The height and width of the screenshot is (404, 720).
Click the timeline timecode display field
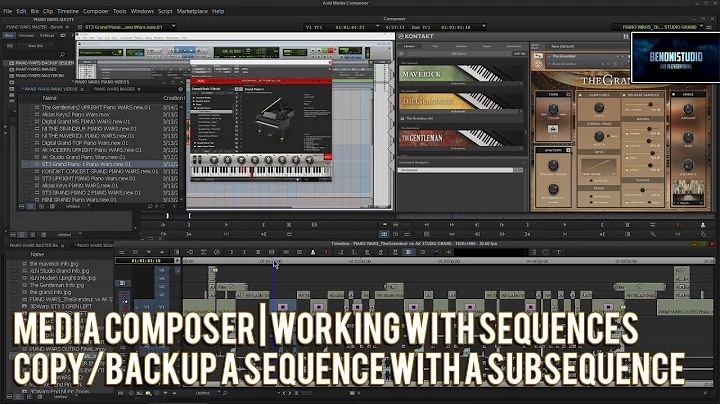coord(146,261)
